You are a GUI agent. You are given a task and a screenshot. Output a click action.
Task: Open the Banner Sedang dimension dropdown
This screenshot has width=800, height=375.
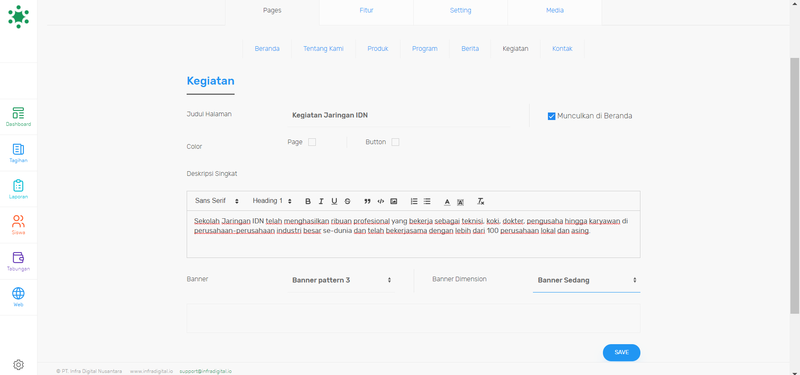click(586, 280)
